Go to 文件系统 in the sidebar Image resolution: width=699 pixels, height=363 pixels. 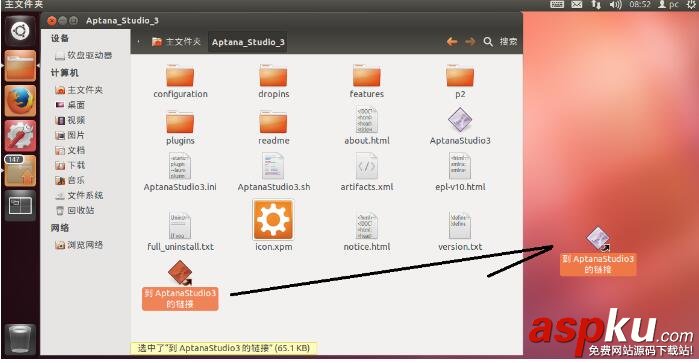pos(79,195)
